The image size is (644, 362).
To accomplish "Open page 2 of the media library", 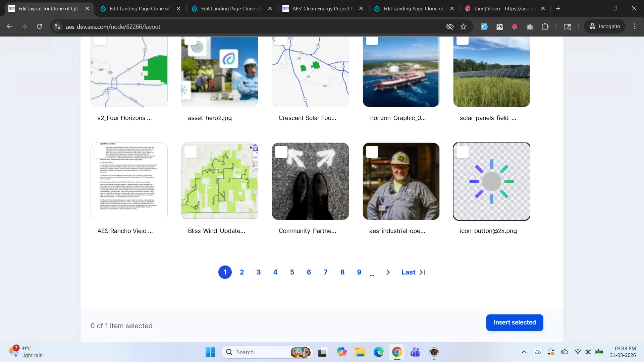I will click(x=241, y=272).
